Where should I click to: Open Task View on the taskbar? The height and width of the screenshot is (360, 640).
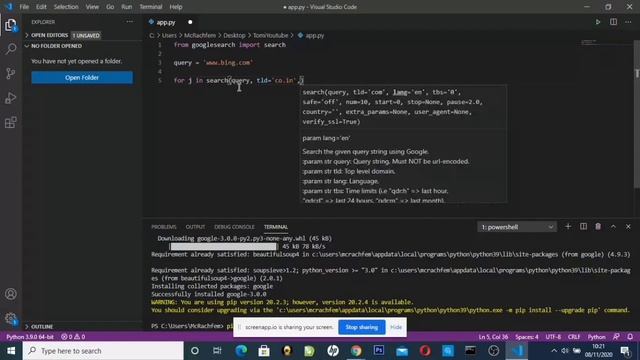pyautogui.click(x=217, y=351)
